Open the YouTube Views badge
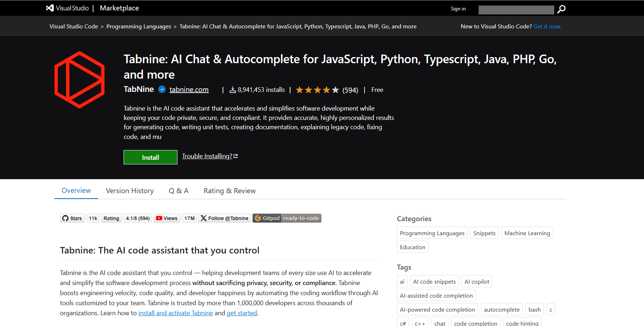 tap(175, 218)
